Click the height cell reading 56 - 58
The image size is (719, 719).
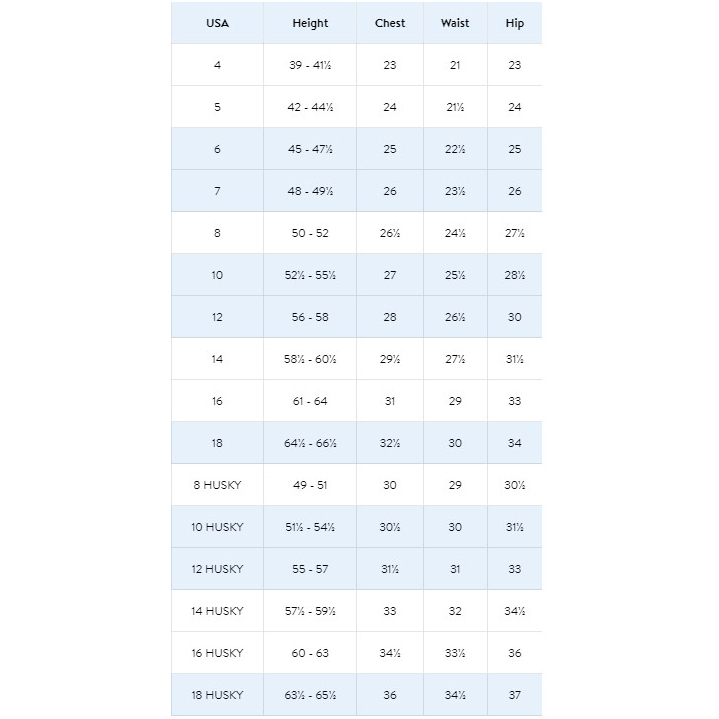click(310, 317)
